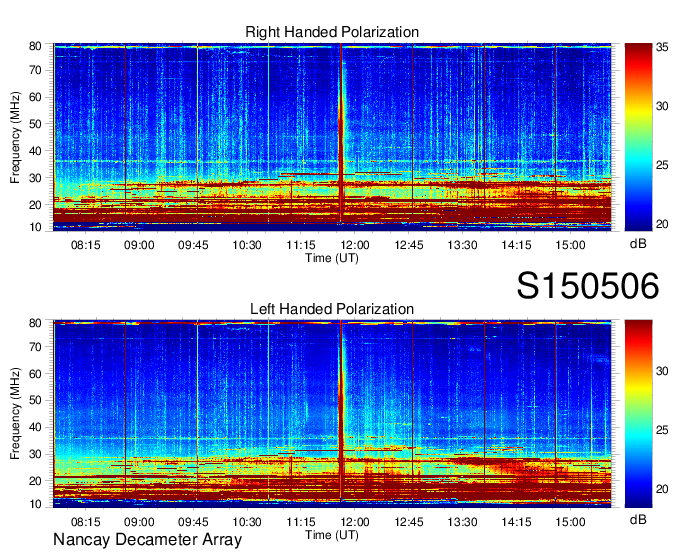This screenshot has height=552, width=680.
Task: Click the 15:00 tick on the top plot
Action: (x=570, y=245)
